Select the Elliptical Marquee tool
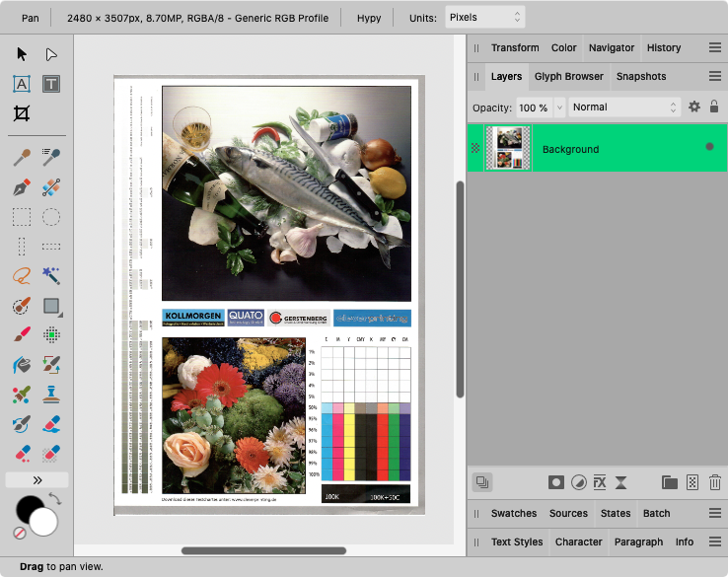Viewport: 728px width, 577px height. tap(51, 217)
